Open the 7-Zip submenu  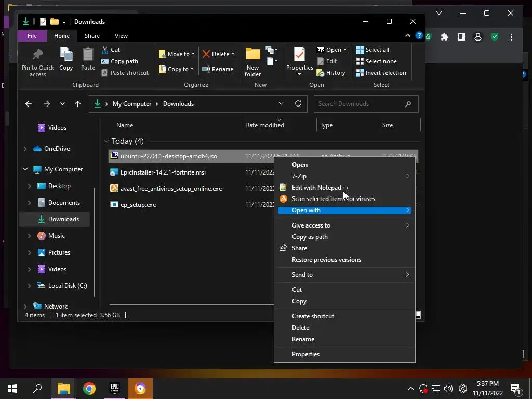pyautogui.click(x=344, y=176)
